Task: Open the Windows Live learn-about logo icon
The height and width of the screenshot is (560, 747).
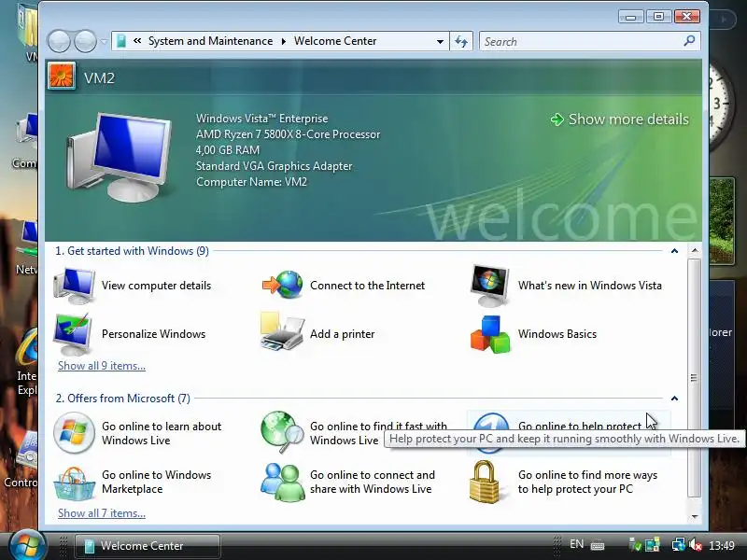Action: click(x=74, y=433)
